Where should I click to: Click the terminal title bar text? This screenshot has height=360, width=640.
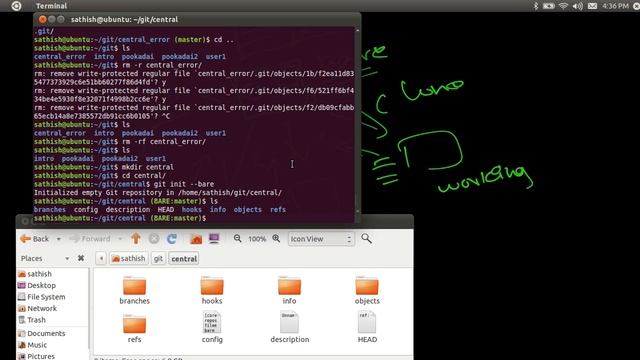tap(124, 19)
